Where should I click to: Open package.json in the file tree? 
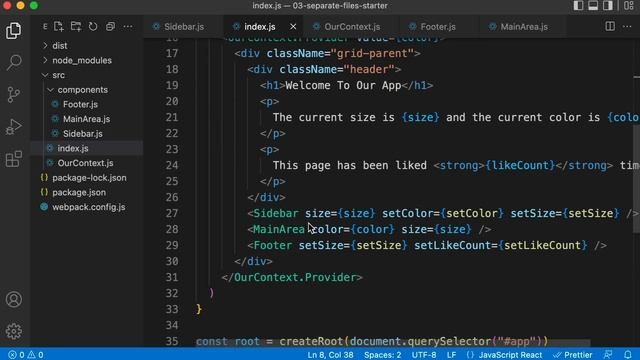click(79, 193)
